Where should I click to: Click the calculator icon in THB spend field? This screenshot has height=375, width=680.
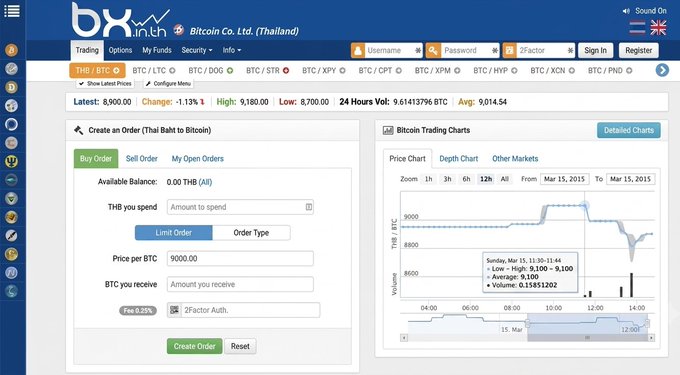point(308,207)
